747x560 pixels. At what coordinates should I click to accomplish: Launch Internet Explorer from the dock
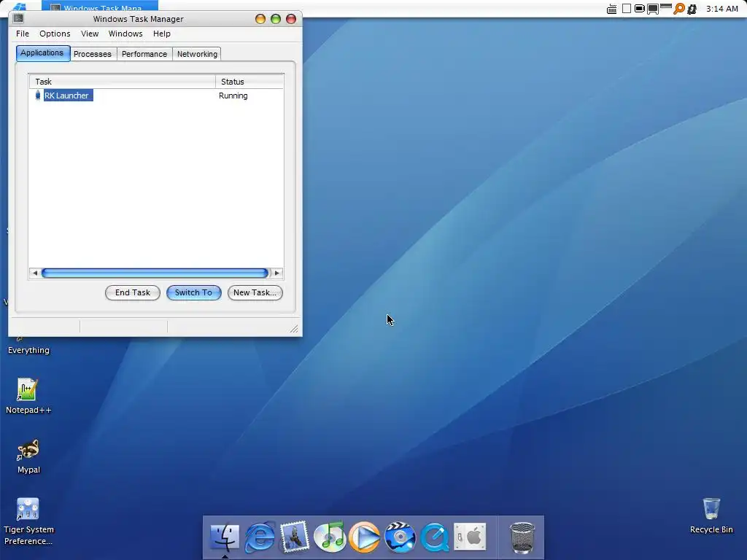click(260, 537)
